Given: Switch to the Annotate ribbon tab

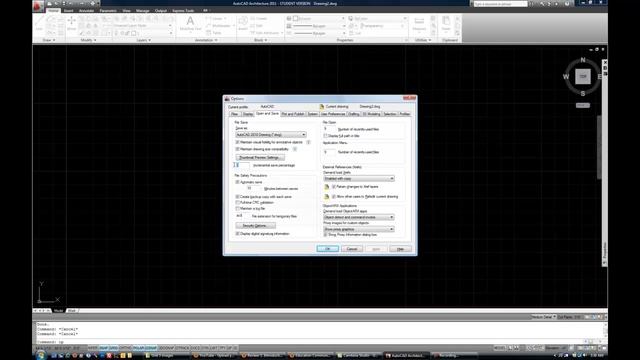Looking at the screenshot, I should pyautogui.click(x=86, y=11).
